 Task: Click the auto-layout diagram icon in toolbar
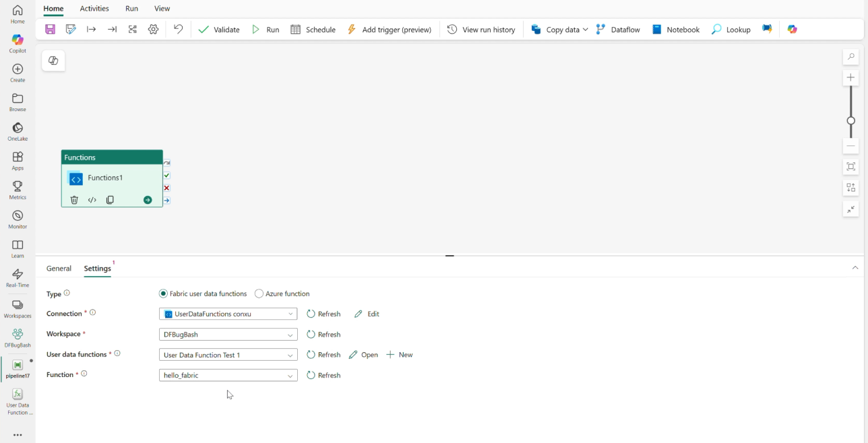133,30
